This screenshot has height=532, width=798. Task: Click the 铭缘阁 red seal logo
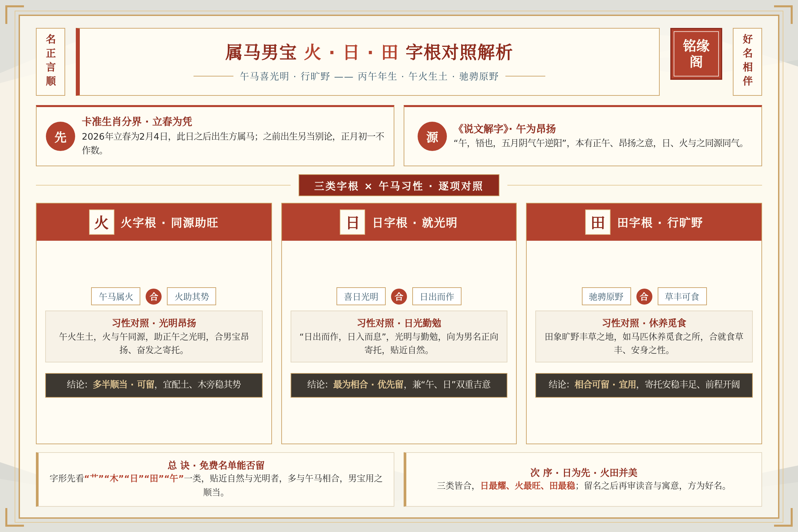[x=696, y=54]
